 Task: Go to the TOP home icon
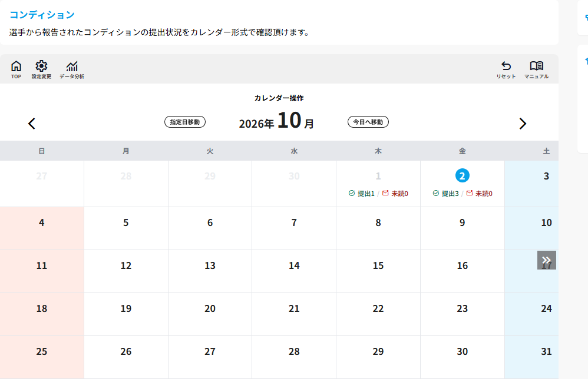pyautogui.click(x=16, y=69)
